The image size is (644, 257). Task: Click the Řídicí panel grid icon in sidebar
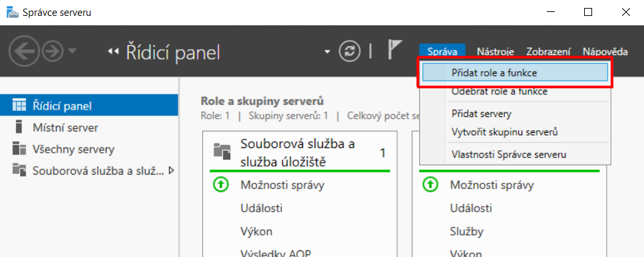coord(19,106)
